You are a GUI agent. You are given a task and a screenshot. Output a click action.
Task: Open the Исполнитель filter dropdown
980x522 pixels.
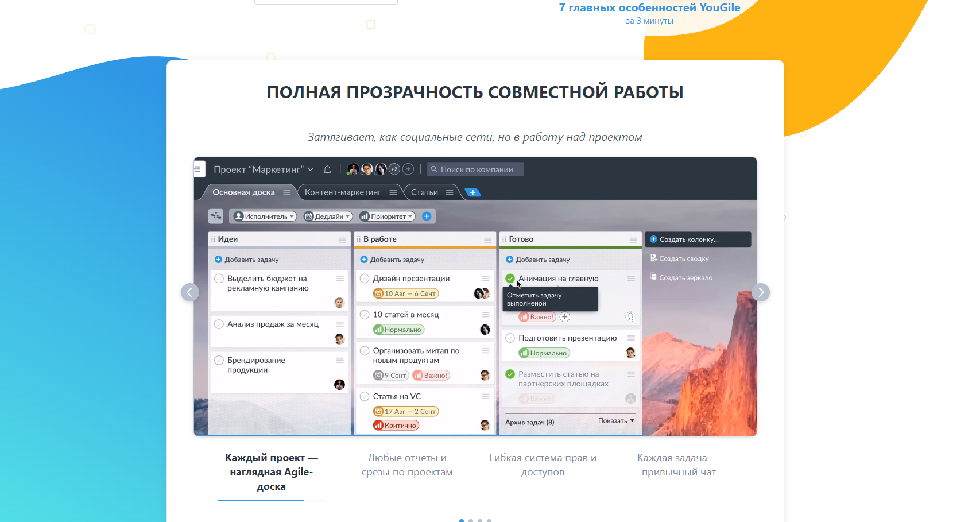click(x=264, y=216)
